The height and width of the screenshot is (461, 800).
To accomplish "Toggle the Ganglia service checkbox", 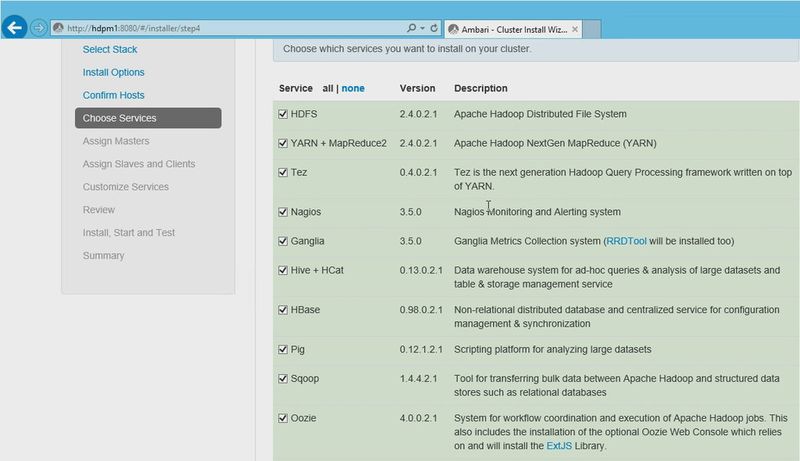I will [x=283, y=241].
